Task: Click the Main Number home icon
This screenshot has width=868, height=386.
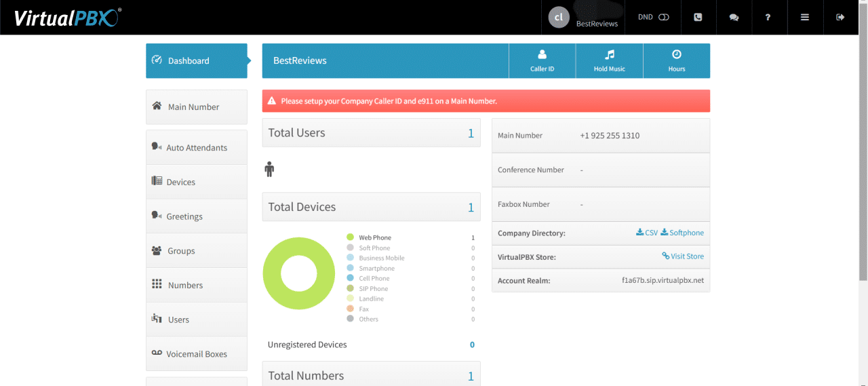Action: [x=157, y=106]
